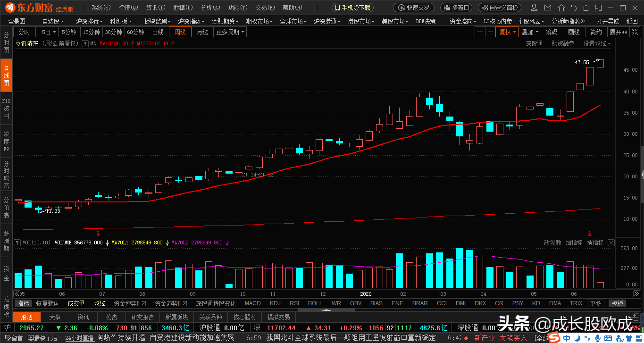This screenshot has height=343, width=644.
Task: Click the zoom out minus button
Action: (x=491, y=32)
